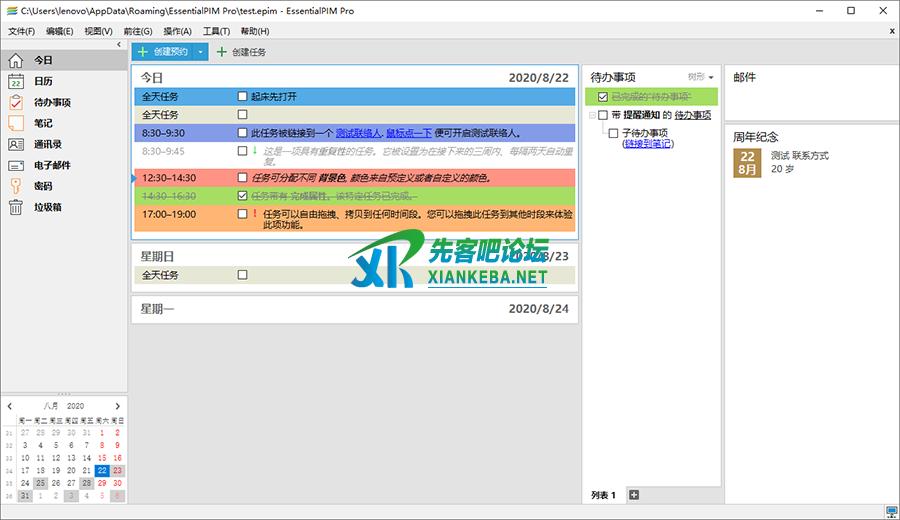Check the 起床先打开 all-day task checkbox

pos(242,97)
